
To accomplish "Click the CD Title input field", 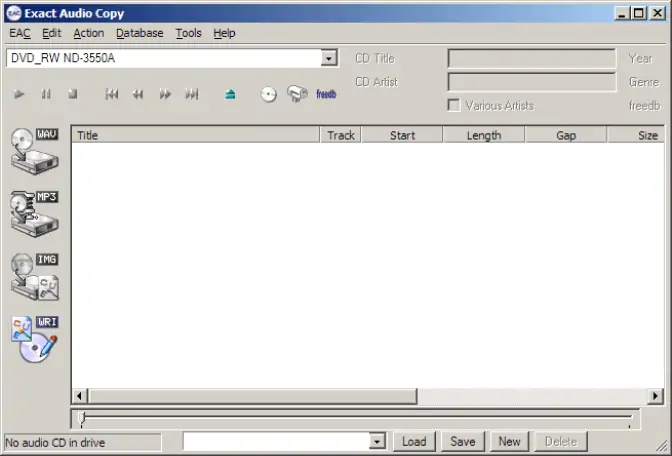I will (x=532, y=58).
